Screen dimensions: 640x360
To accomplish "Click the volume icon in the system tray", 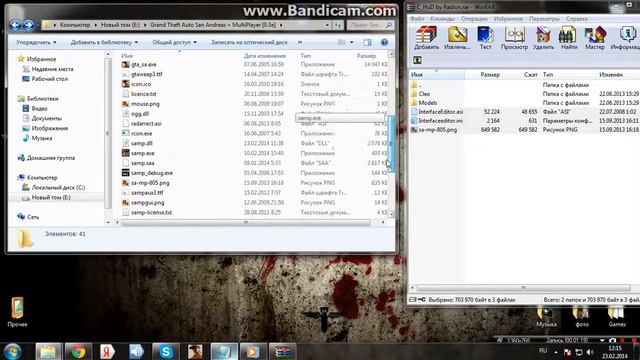I will point(589,352).
